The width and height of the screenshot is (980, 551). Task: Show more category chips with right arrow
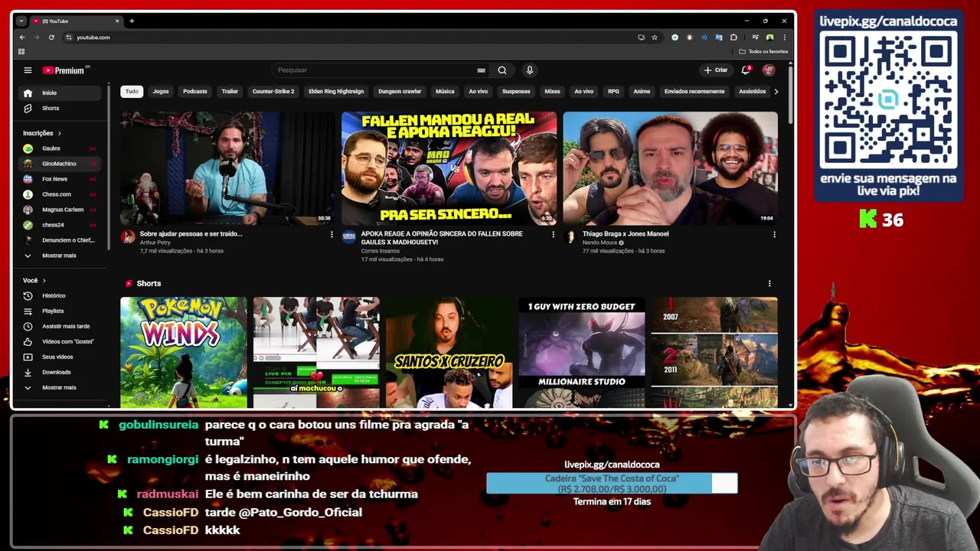776,91
